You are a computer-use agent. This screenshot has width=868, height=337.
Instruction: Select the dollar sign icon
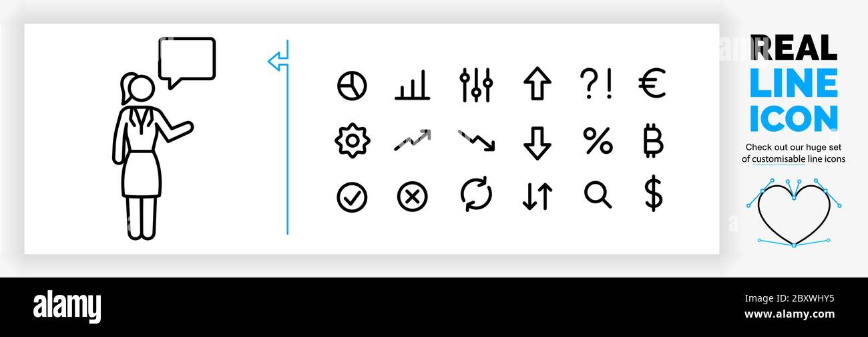click(x=654, y=195)
